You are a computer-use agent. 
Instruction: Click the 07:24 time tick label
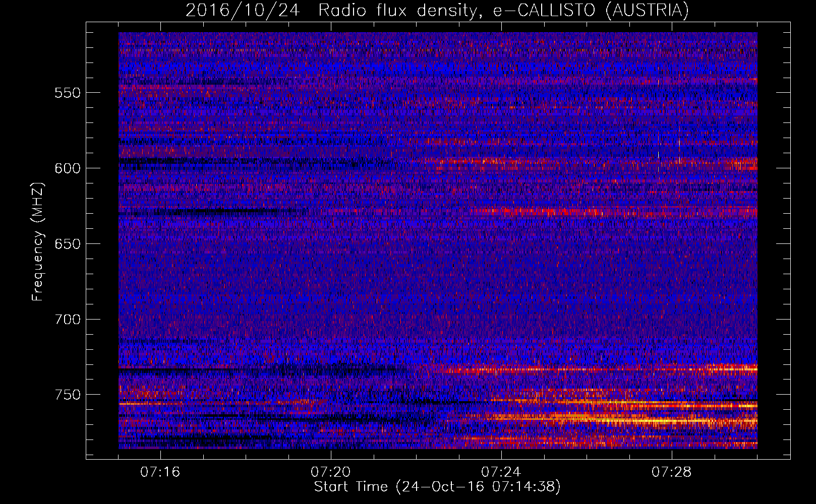[x=501, y=472]
